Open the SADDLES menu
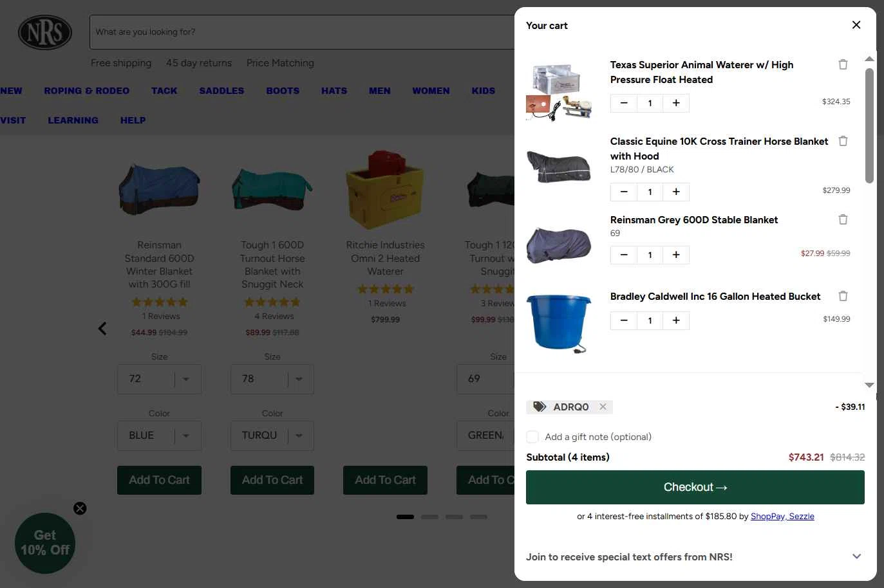This screenshot has height=588, width=884. coord(221,91)
